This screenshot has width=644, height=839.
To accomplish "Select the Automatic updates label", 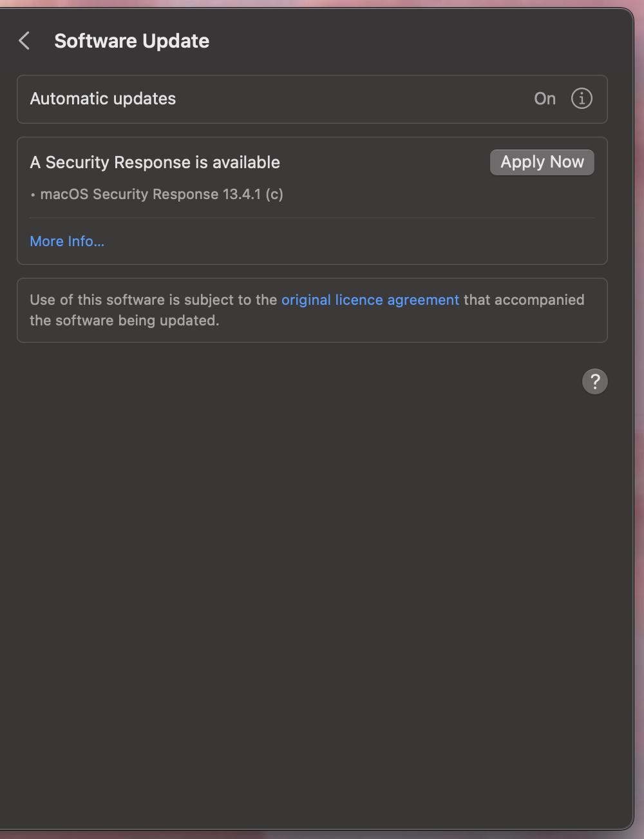I will point(103,99).
